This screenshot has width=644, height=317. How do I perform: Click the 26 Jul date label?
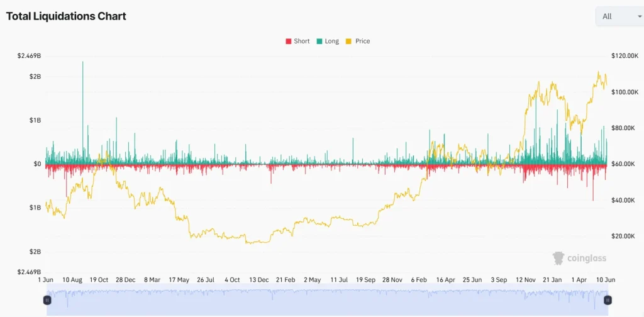point(206,280)
